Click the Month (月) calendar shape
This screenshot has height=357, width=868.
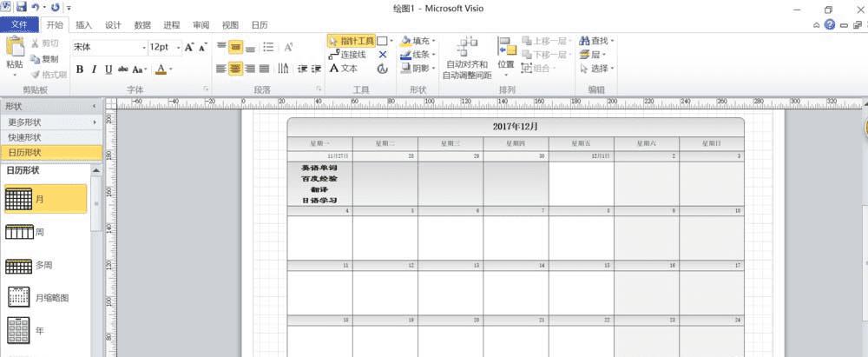45,198
